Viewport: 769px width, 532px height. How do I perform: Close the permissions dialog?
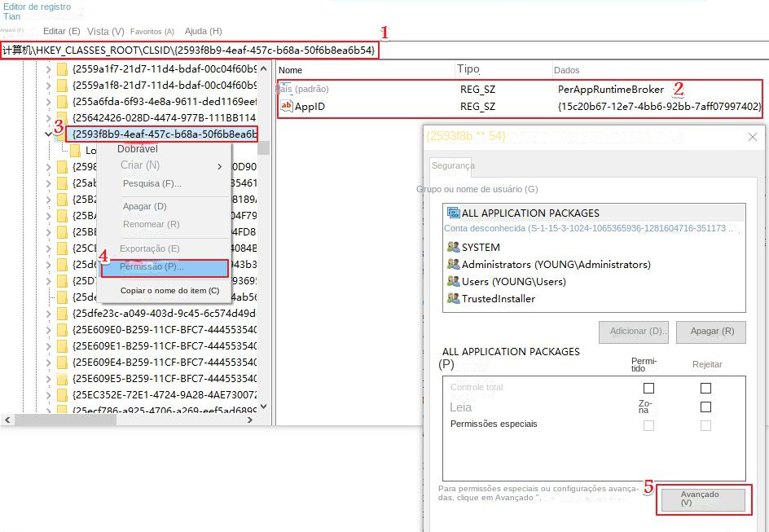(x=753, y=137)
